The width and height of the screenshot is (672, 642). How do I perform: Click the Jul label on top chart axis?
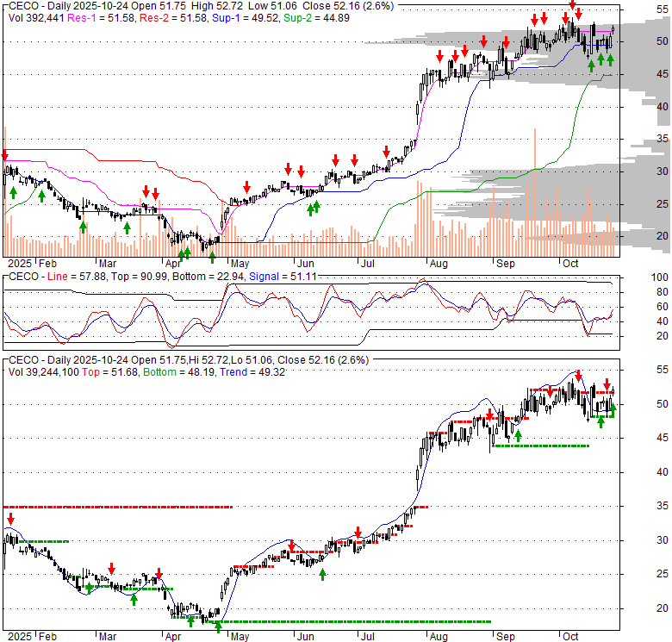tap(367, 263)
